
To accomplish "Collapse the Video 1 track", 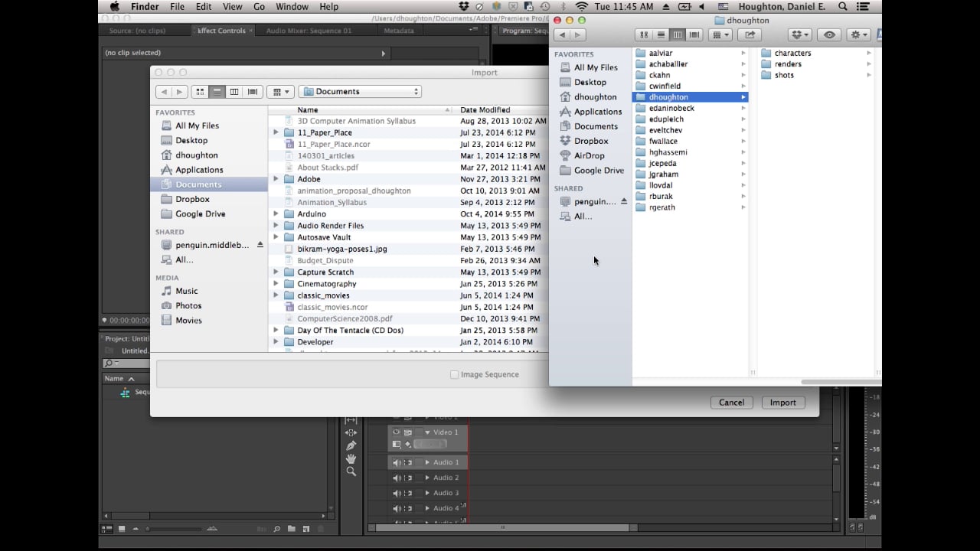I will click(x=428, y=432).
